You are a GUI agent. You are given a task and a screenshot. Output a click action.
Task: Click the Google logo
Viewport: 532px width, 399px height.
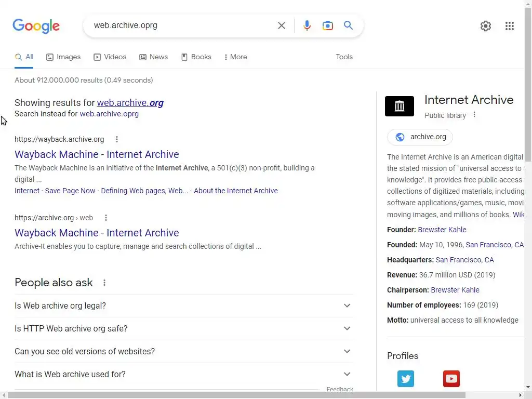click(36, 26)
